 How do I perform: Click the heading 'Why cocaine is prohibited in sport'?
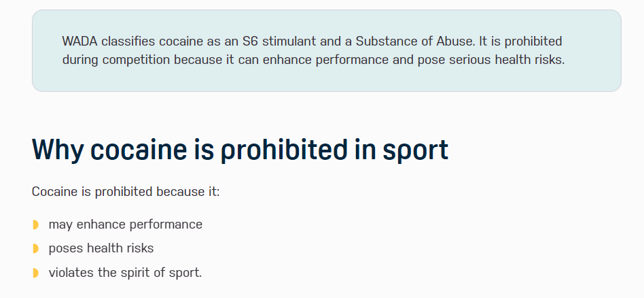coord(240,150)
